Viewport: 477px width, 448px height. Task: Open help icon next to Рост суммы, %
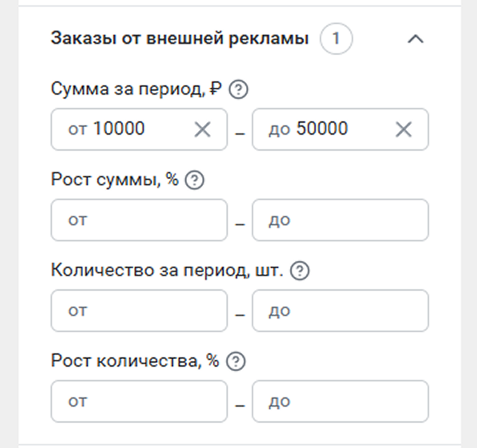coord(195,180)
